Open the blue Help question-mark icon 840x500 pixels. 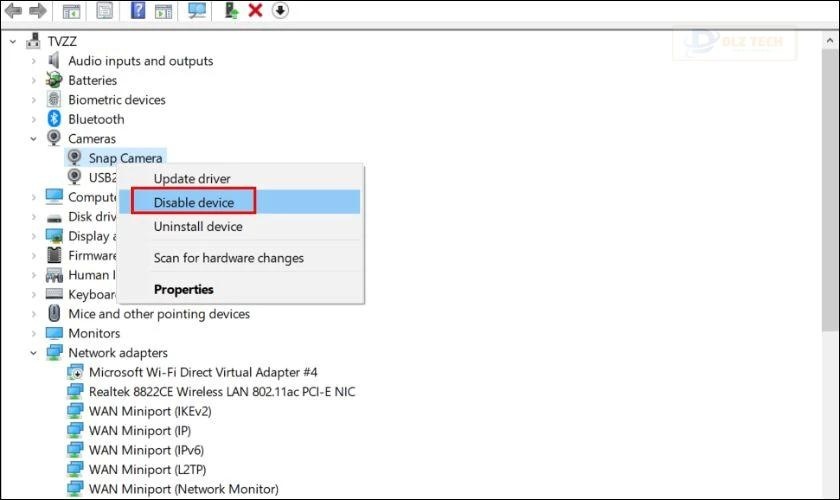click(x=138, y=11)
